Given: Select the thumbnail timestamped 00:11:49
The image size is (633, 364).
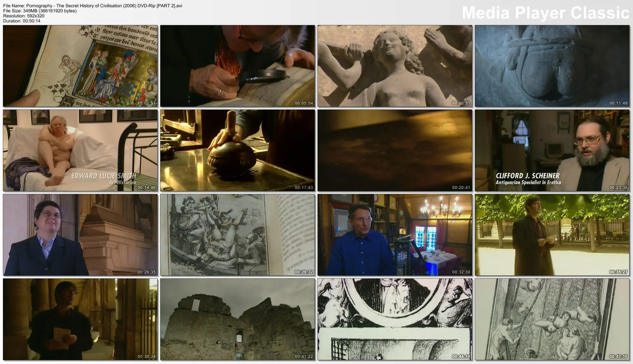Looking at the screenshot, I should tap(552, 66).
